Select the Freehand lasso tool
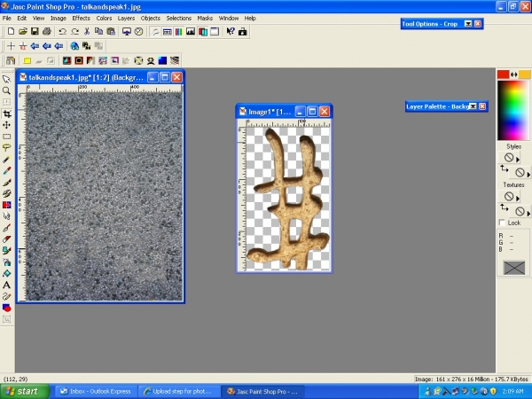Screen dimensions: 532x399 point(6,148)
